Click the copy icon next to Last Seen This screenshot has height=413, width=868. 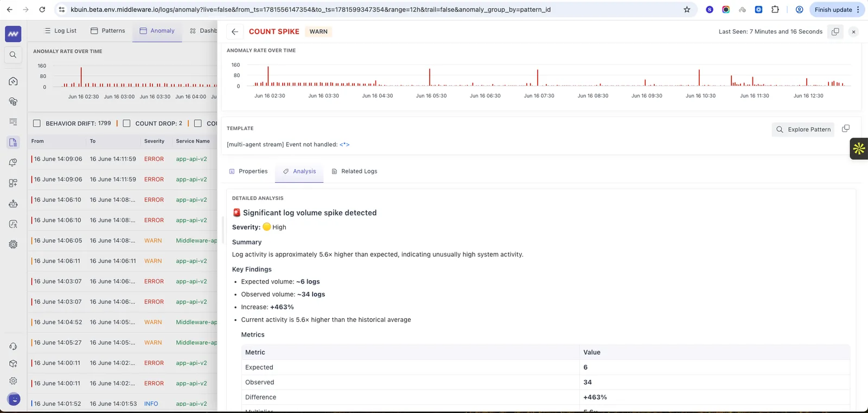pyautogui.click(x=835, y=31)
